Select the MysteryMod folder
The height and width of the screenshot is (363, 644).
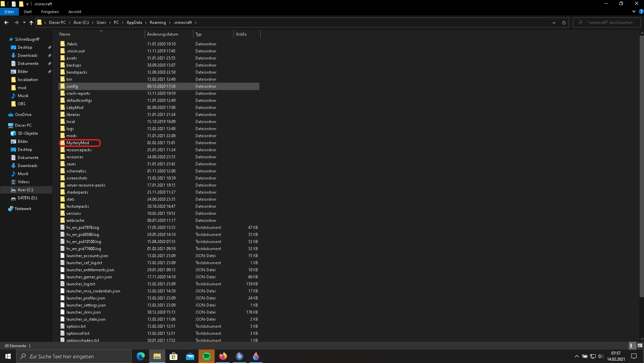click(x=78, y=143)
